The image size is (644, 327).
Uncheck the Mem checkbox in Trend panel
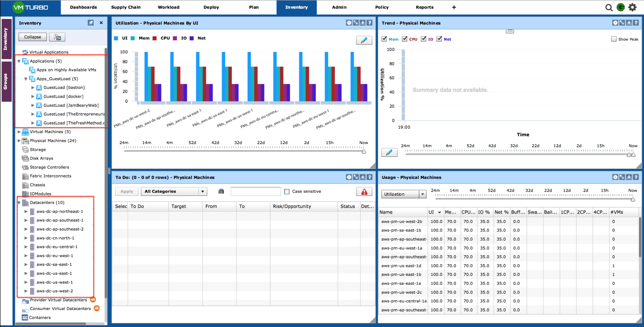point(384,39)
